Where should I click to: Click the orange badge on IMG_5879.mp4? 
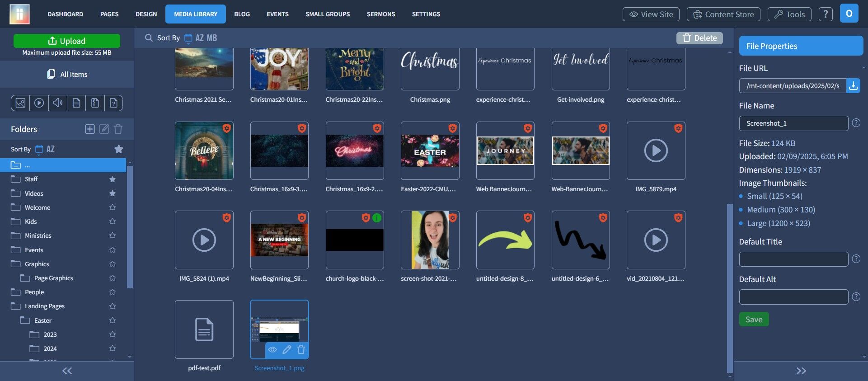click(678, 128)
